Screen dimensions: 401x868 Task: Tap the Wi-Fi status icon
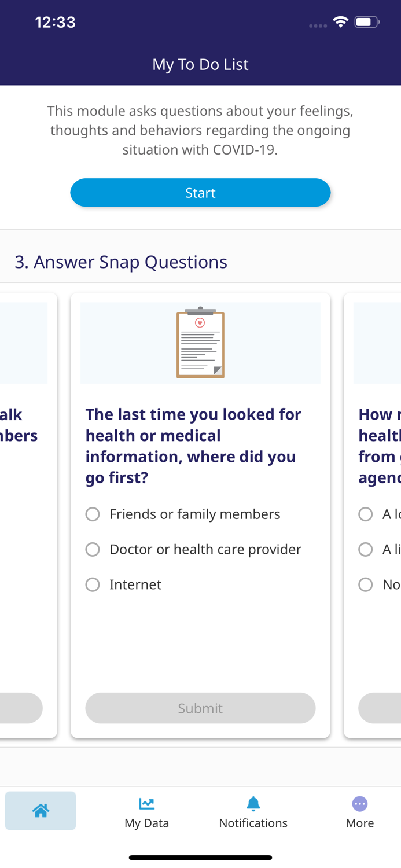pyautogui.click(x=340, y=22)
